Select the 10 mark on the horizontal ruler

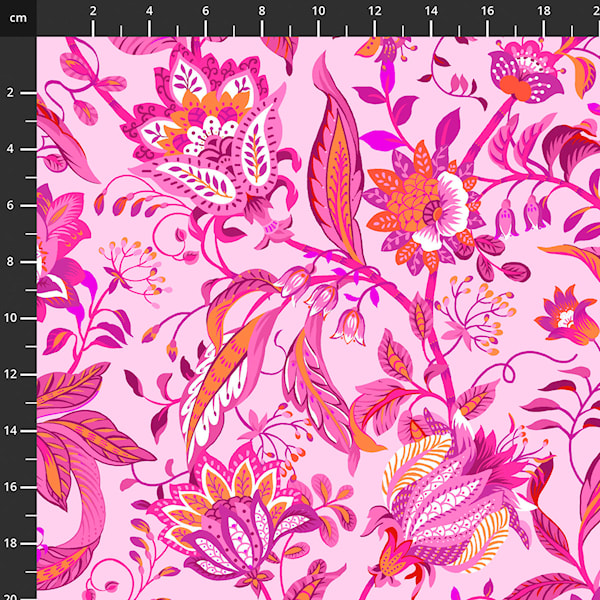(318, 12)
